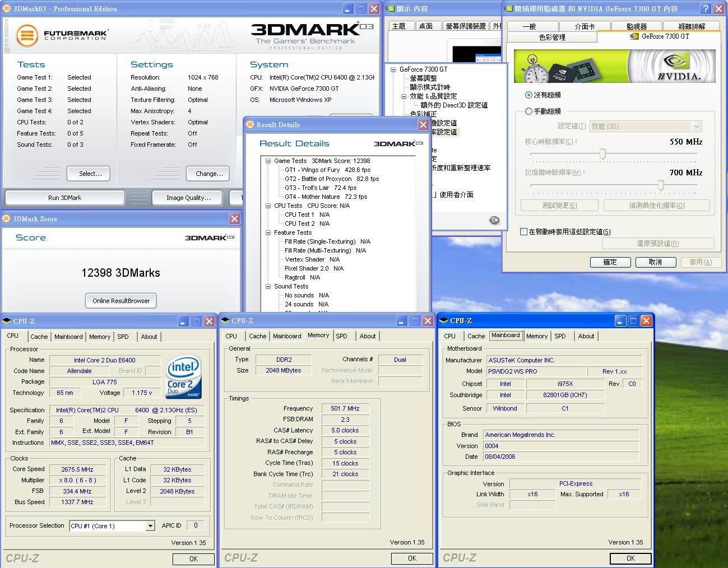Select 螢幕調整 in the NVIDIA tree
The width and height of the screenshot is (728, 568).
pyautogui.click(x=423, y=78)
